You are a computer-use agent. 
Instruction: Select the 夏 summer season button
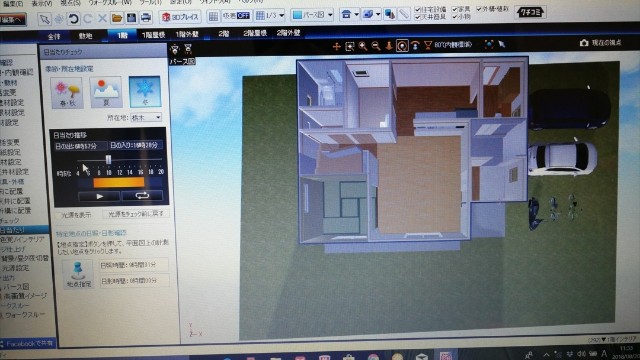pyautogui.click(x=106, y=92)
